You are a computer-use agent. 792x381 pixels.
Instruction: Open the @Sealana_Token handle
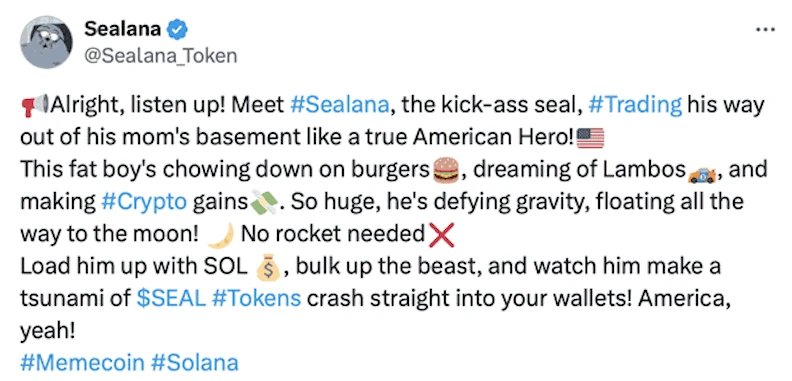pos(160,56)
